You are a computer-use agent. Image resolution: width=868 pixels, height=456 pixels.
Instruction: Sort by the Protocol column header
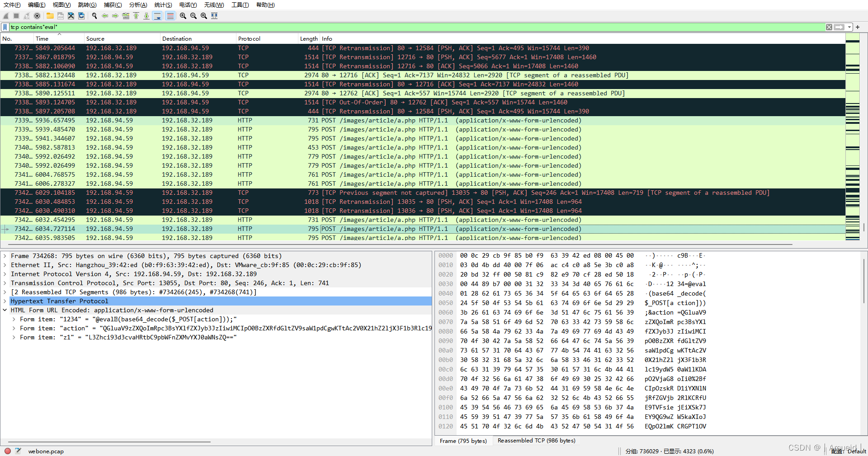[267, 39]
